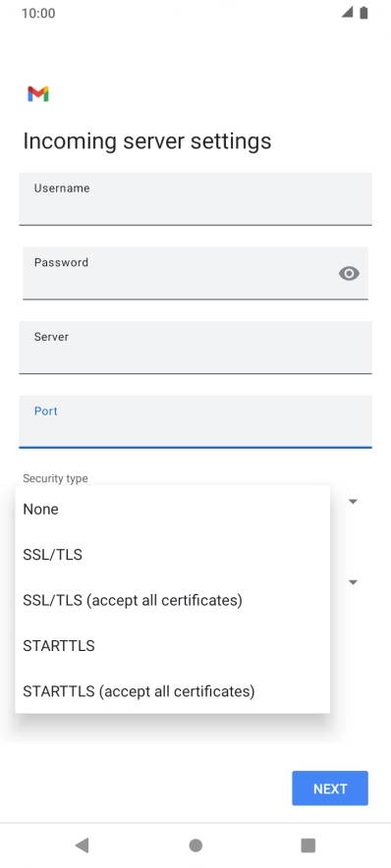This screenshot has height=868, width=391.
Task: Pick STARTTLS security type
Action: tap(173, 645)
